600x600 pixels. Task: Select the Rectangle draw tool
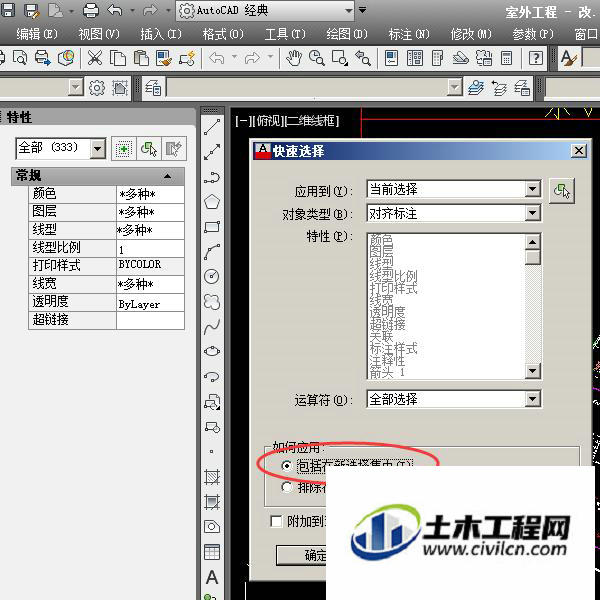[x=212, y=227]
